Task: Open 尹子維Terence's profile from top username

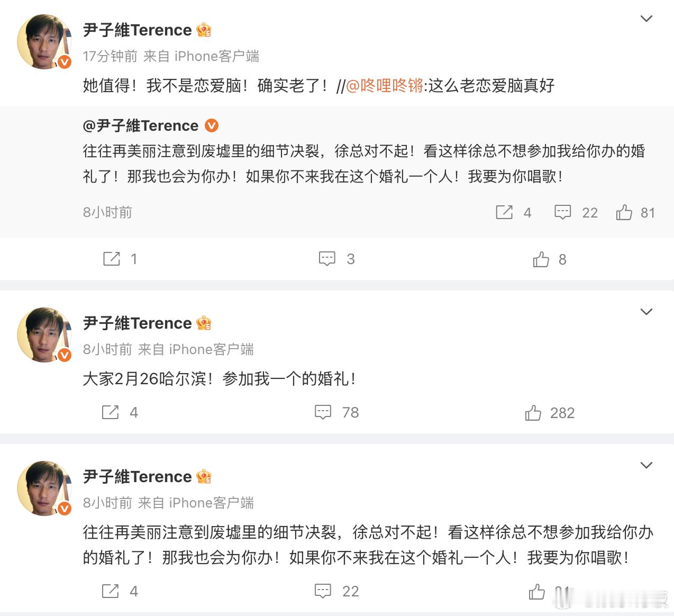Action: 139,30
